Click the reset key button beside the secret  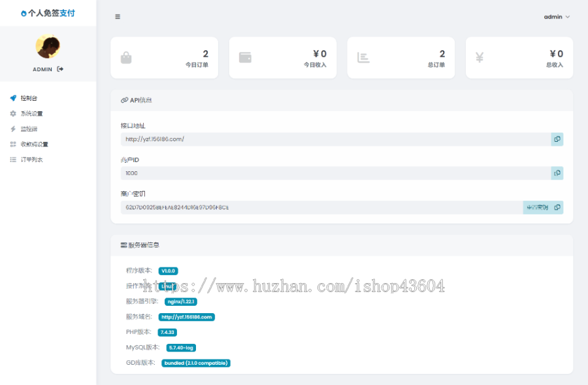(x=536, y=207)
